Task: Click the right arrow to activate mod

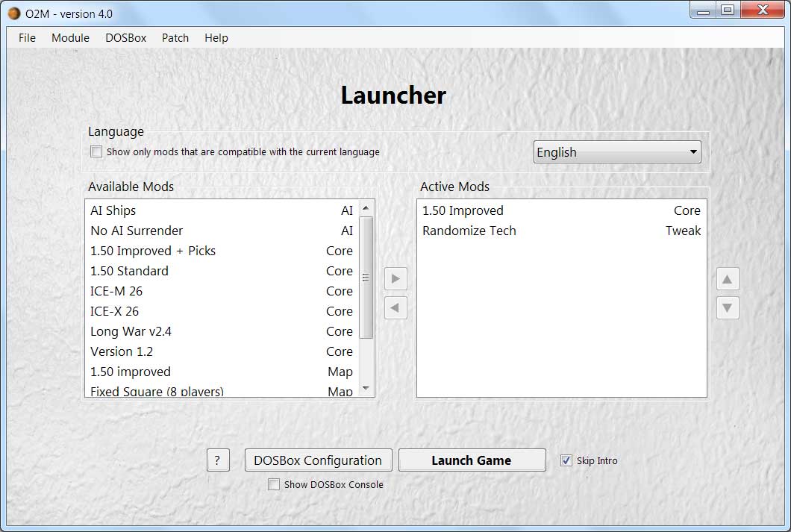Action: pos(395,279)
